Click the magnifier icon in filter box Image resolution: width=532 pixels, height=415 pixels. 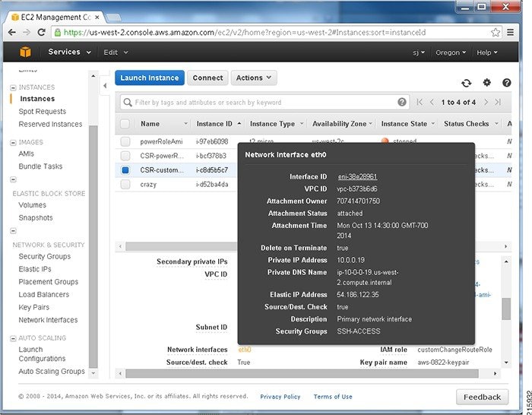pyautogui.click(x=128, y=102)
